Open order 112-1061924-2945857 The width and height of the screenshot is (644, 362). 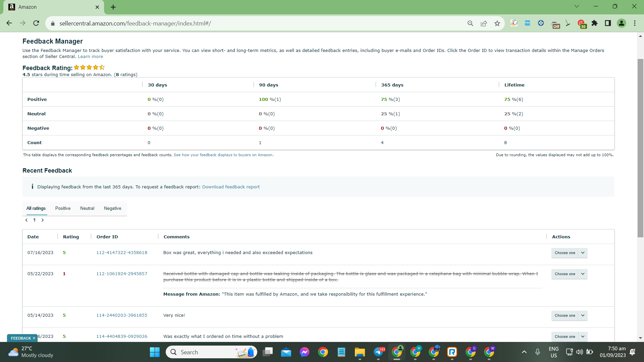(x=122, y=274)
